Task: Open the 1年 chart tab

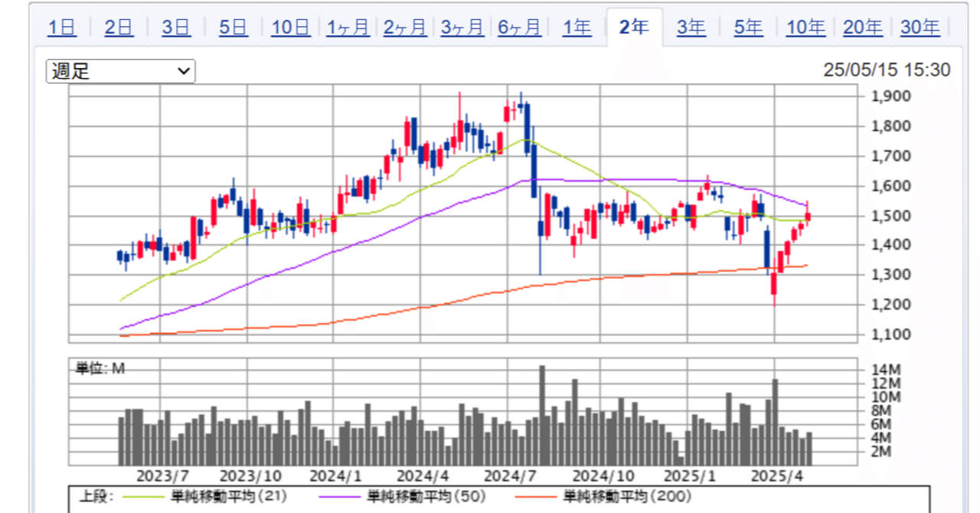Action: (577, 28)
